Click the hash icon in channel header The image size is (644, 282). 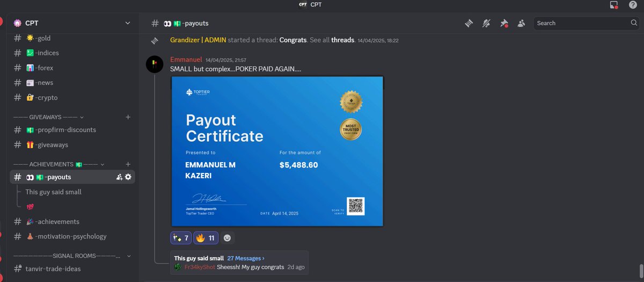155,23
